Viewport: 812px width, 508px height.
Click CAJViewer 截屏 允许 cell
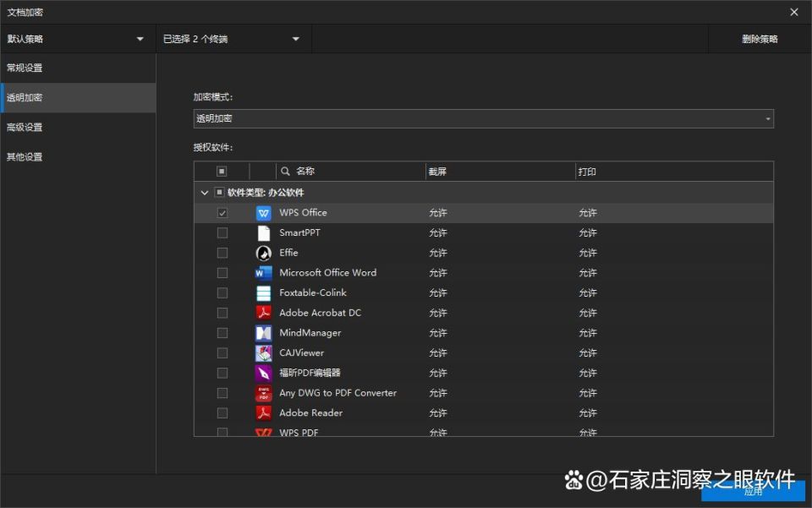click(x=437, y=353)
